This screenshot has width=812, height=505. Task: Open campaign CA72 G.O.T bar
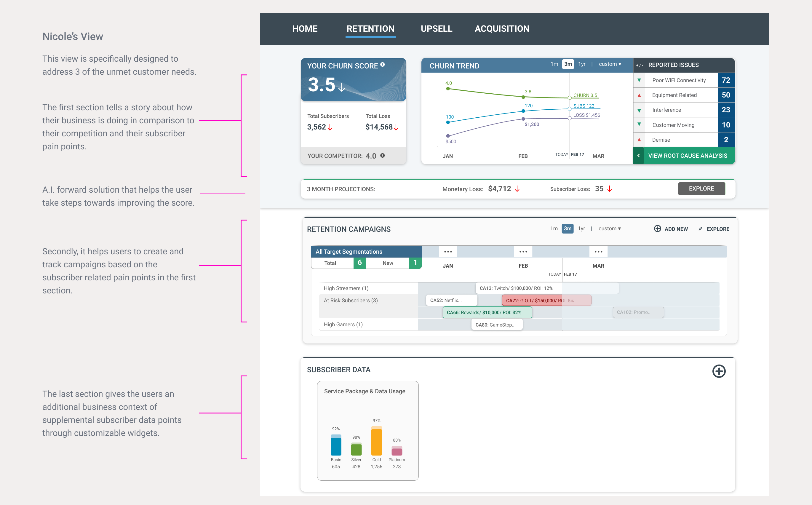click(x=546, y=300)
